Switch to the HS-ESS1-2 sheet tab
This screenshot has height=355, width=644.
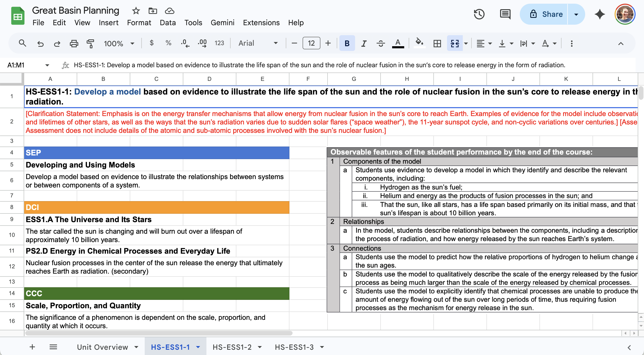click(232, 347)
